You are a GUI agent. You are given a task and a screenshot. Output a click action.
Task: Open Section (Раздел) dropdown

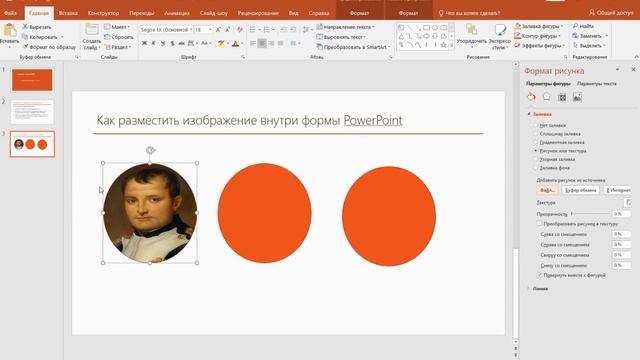[x=118, y=47]
